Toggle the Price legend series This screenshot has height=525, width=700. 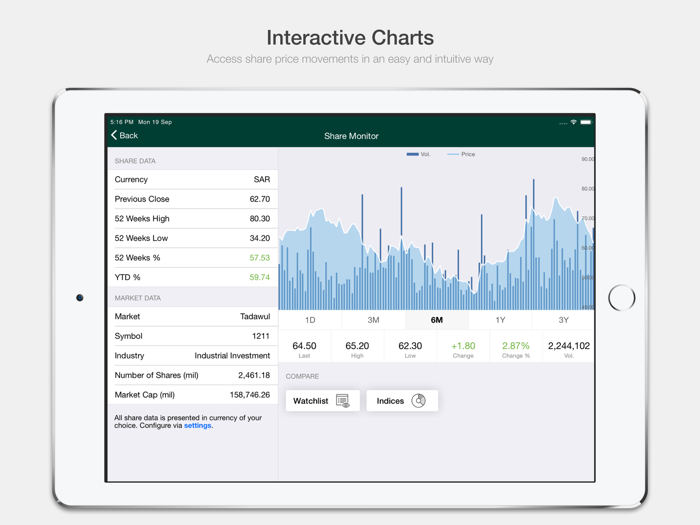[x=461, y=154]
